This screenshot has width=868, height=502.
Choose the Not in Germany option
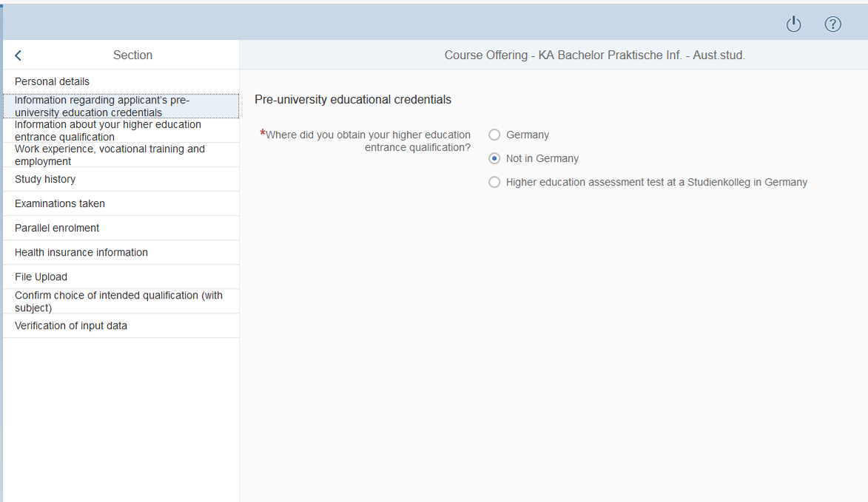tap(494, 158)
